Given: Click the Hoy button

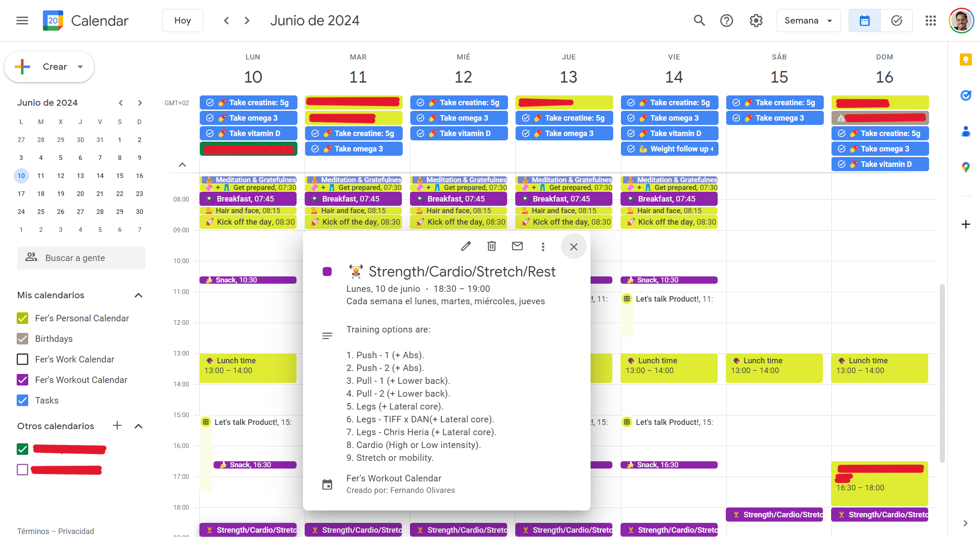Looking at the screenshot, I should coord(182,21).
